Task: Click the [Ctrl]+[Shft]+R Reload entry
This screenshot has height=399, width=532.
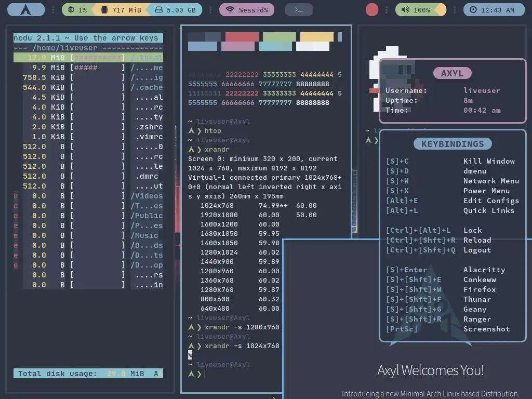Action: point(438,240)
